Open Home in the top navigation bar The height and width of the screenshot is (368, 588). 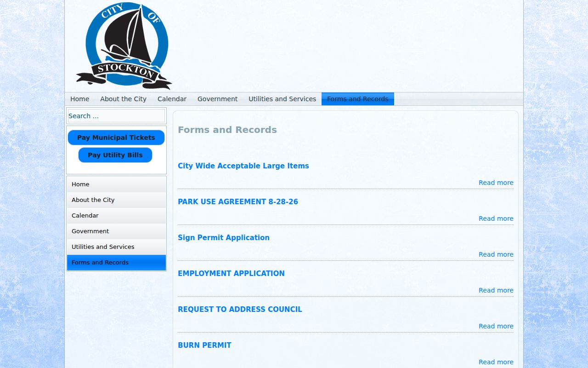[80, 99]
